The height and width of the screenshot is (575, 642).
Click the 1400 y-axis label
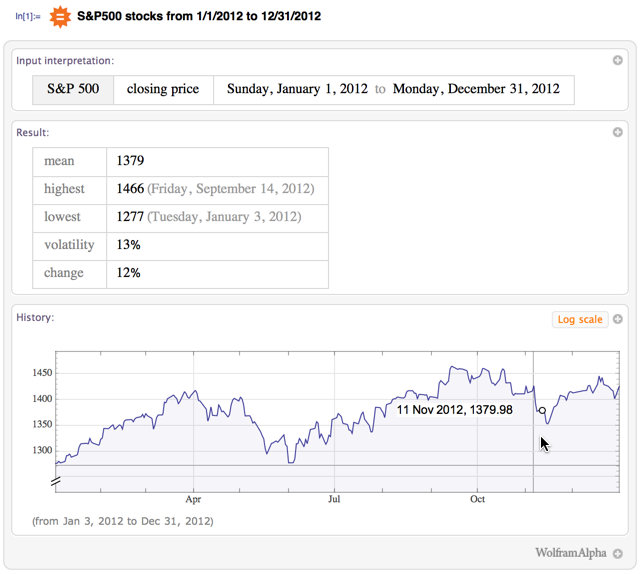pyautogui.click(x=42, y=399)
